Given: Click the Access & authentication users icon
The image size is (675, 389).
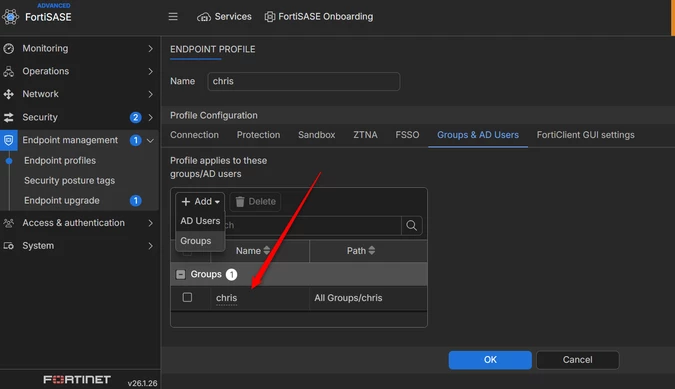Looking at the screenshot, I should pyautogui.click(x=9, y=223).
